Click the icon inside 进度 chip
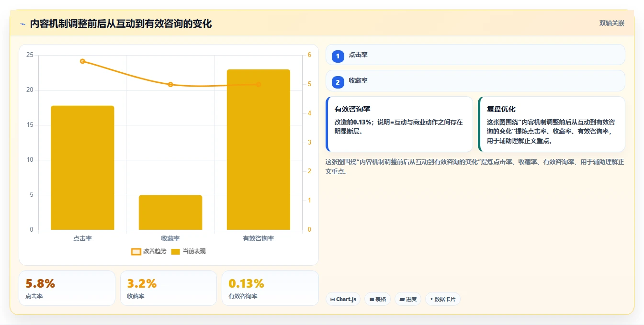This screenshot has width=644, height=325. pos(402,299)
